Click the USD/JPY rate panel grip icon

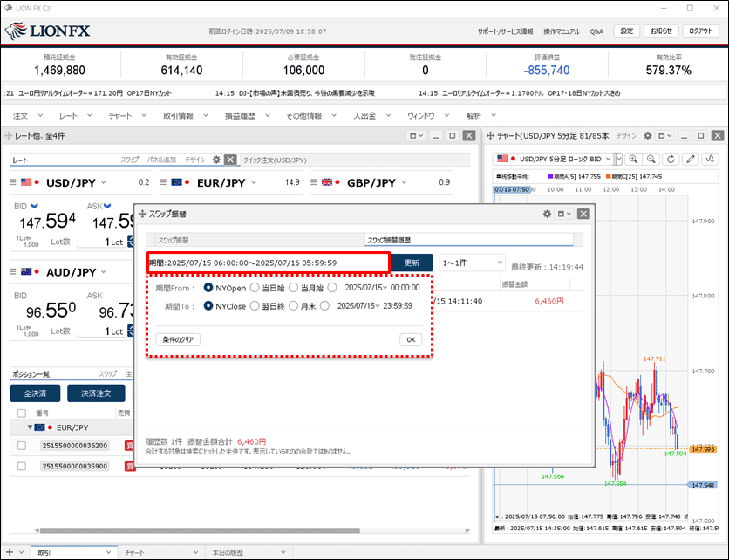coord(13,182)
